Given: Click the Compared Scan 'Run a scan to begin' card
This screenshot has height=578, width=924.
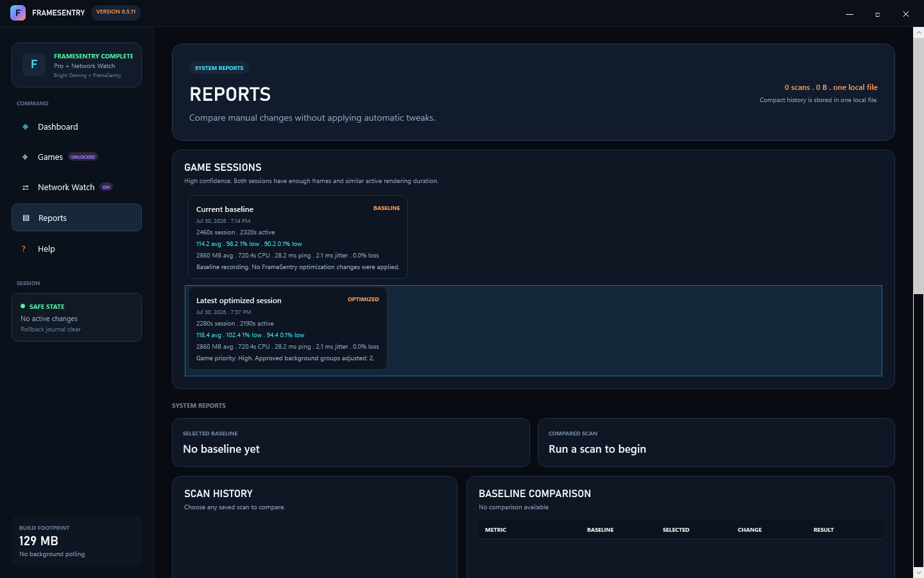Looking at the screenshot, I should 716,442.
